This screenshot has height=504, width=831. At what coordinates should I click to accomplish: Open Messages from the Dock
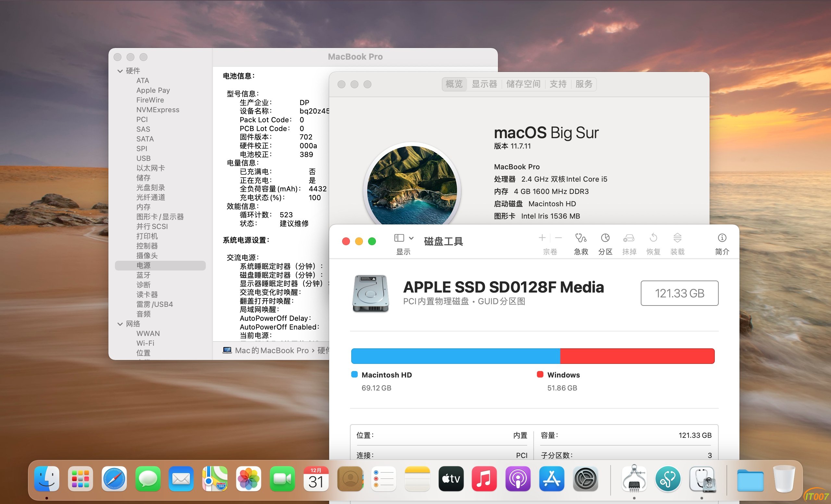click(x=148, y=479)
